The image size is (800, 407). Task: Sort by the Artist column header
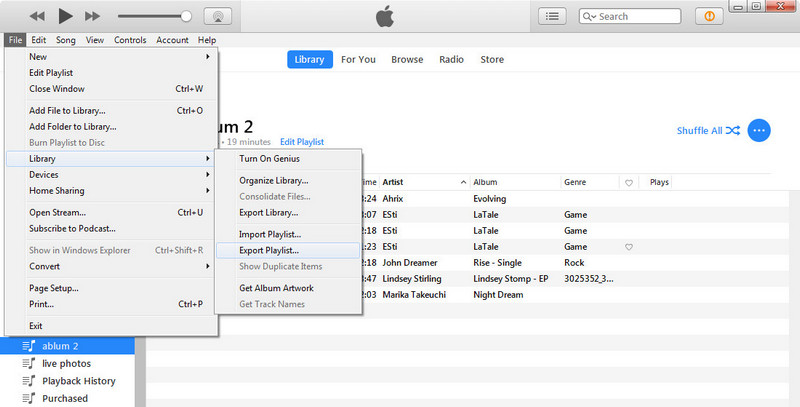(424, 182)
